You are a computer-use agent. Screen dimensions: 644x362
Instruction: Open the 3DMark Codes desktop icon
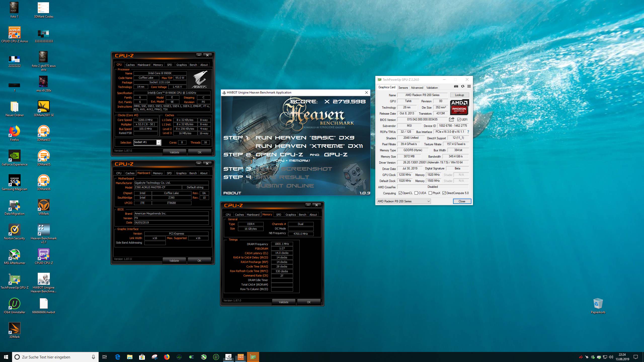44,10
